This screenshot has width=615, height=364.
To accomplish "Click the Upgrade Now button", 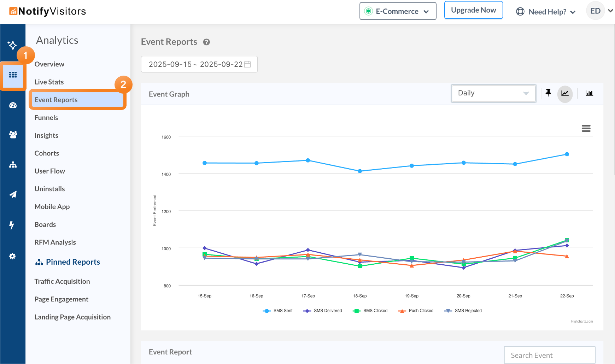I will click(473, 10).
